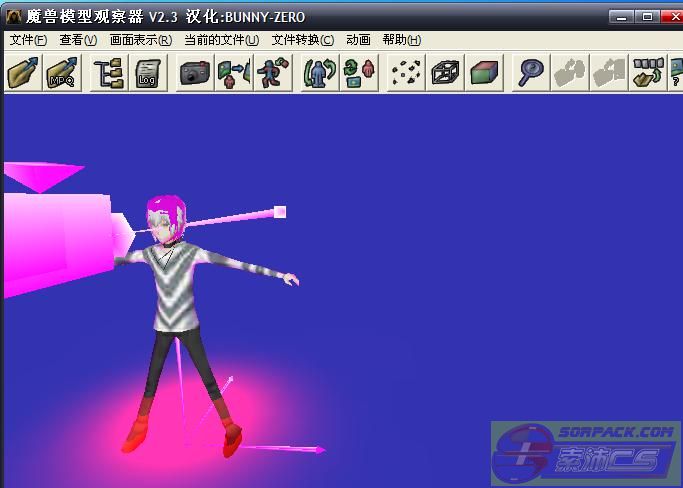Toggle solid textured cube display mode

pyautogui.click(x=485, y=73)
